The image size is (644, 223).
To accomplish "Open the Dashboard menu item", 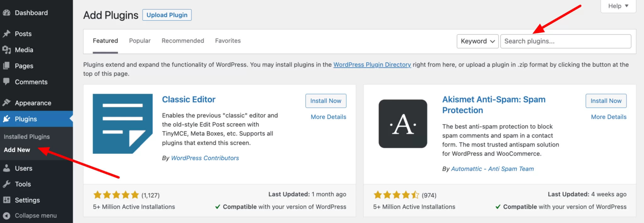I will pyautogui.click(x=31, y=13).
